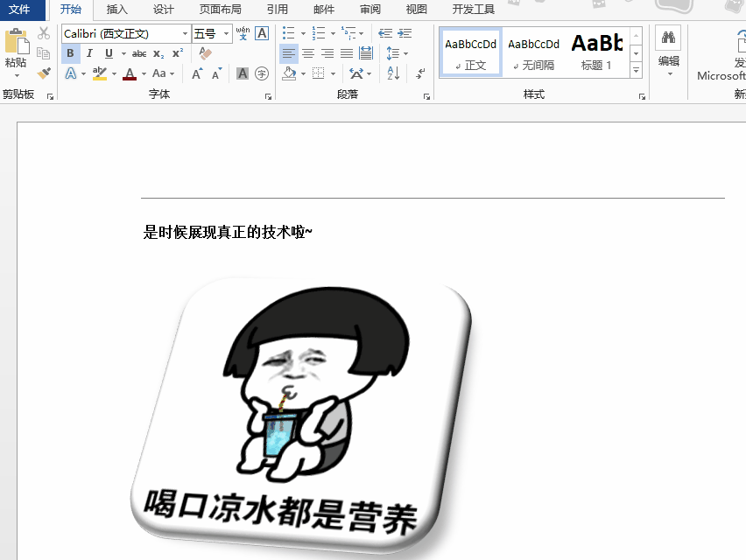
Task: Click the 编辑 binoculars button
Action: pos(668,51)
